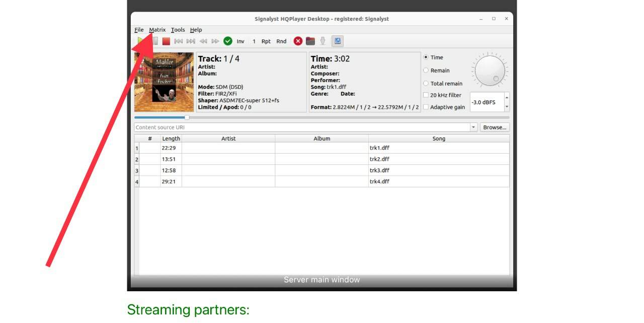Toggle the Inv toolbar button

[240, 41]
